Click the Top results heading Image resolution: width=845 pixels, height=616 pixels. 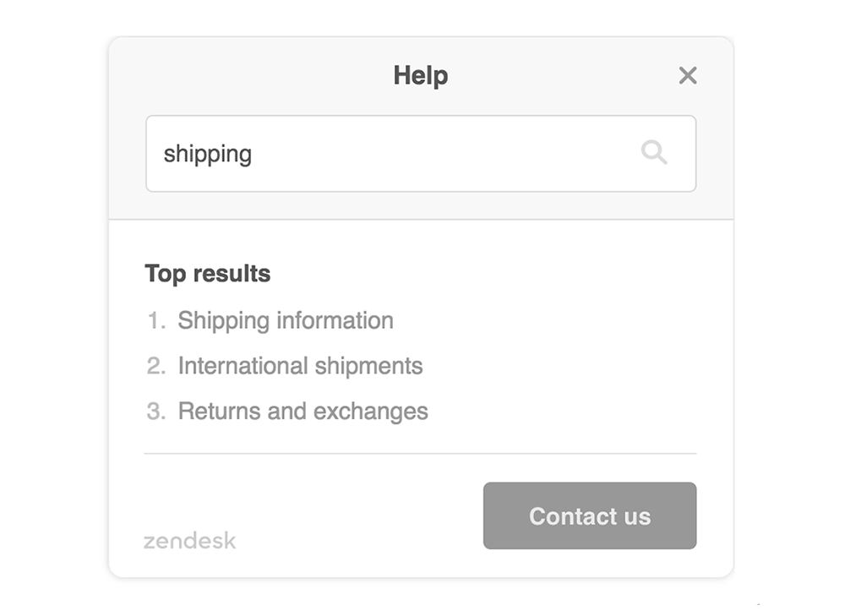click(x=208, y=274)
